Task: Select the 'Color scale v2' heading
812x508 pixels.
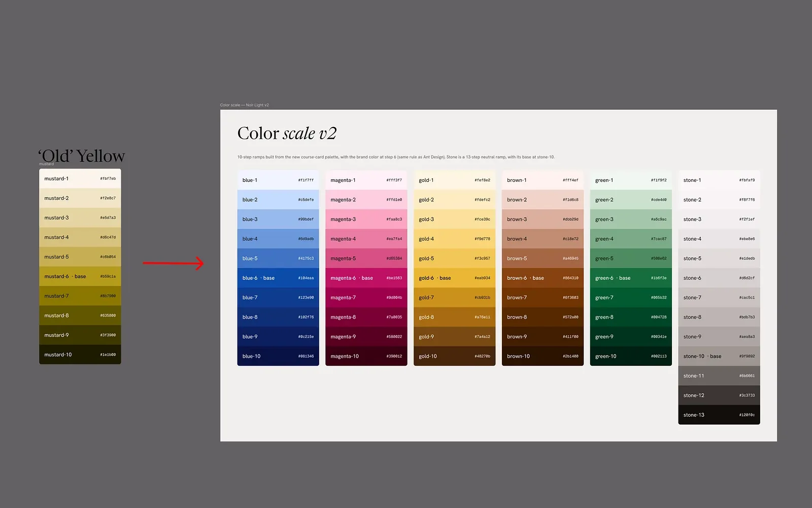Action: (x=287, y=134)
